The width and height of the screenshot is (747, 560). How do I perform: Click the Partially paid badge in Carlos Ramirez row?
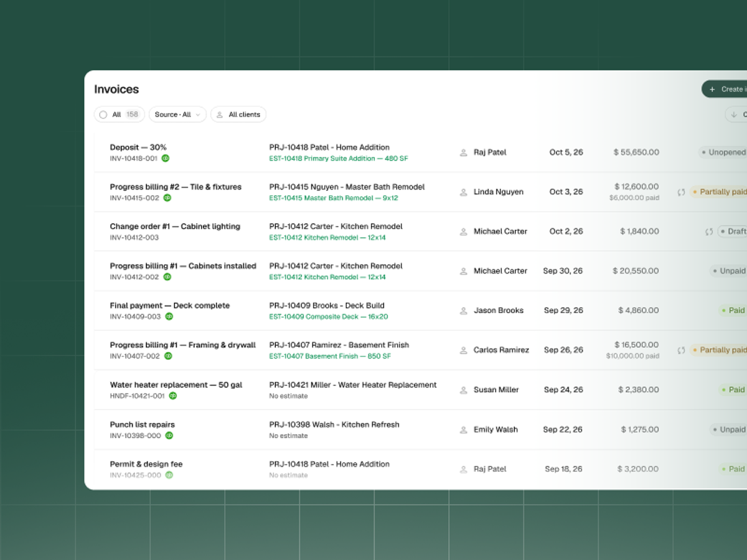(718, 350)
